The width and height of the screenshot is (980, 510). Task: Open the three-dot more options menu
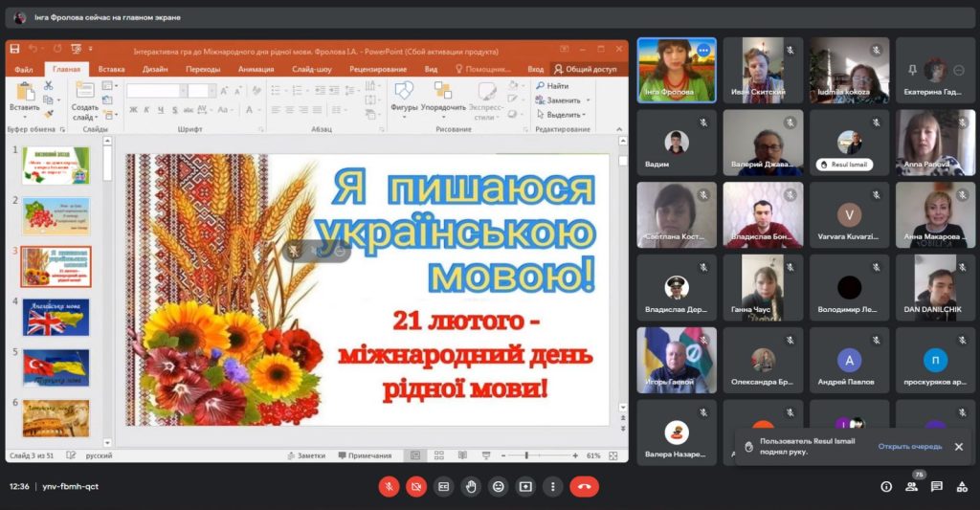552,486
